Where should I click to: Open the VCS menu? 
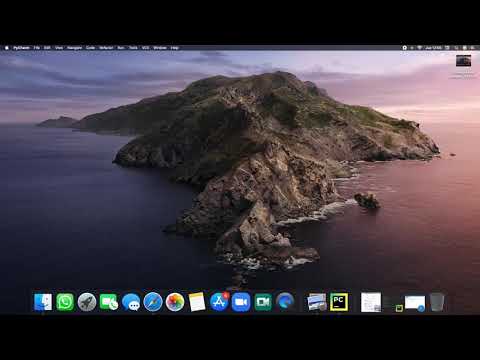click(x=146, y=48)
